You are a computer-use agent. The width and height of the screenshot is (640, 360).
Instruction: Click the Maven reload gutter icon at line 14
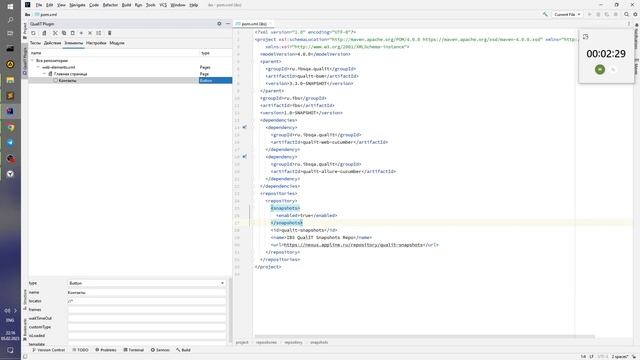244,127
